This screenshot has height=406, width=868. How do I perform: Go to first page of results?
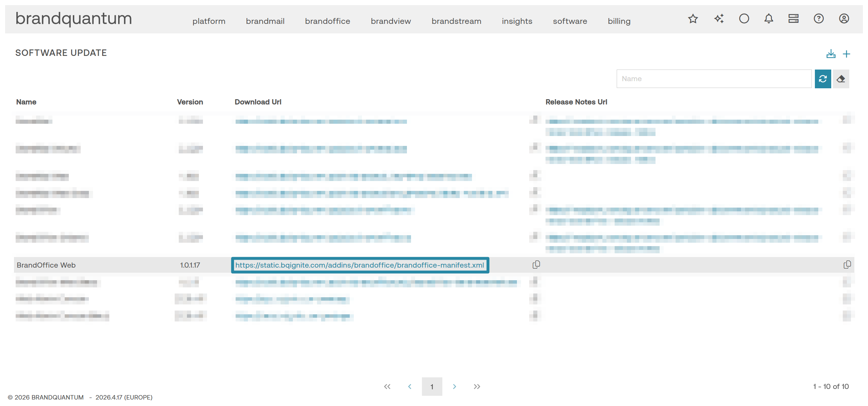point(387,386)
